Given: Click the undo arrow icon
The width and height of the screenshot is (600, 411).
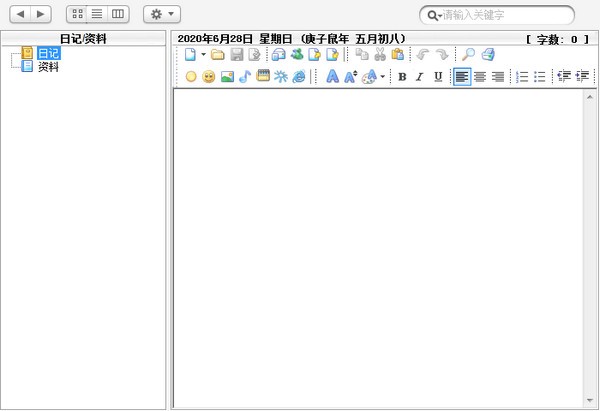Looking at the screenshot, I should [x=422, y=55].
